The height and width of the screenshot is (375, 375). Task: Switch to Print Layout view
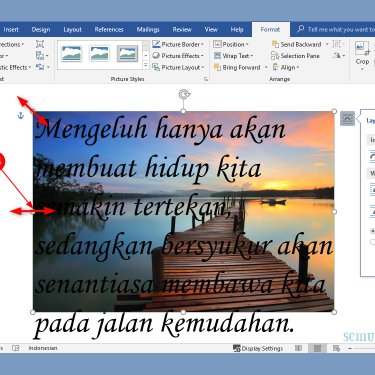[317, 348]
